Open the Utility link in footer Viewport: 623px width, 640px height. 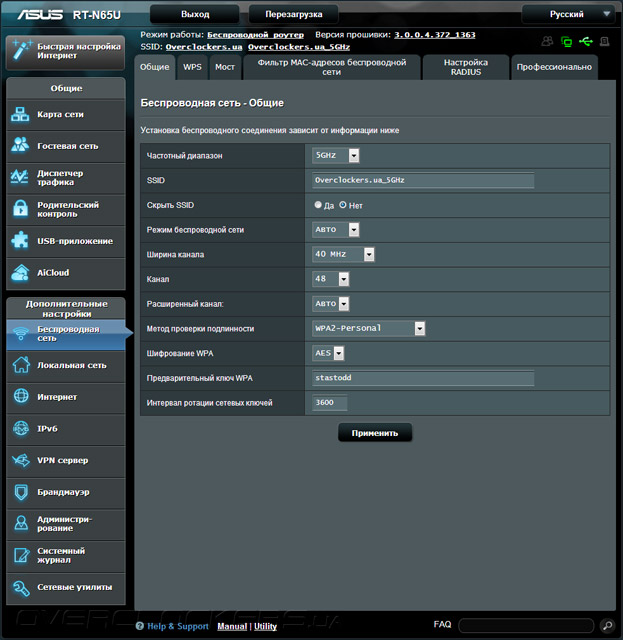(x=265, y=626)
